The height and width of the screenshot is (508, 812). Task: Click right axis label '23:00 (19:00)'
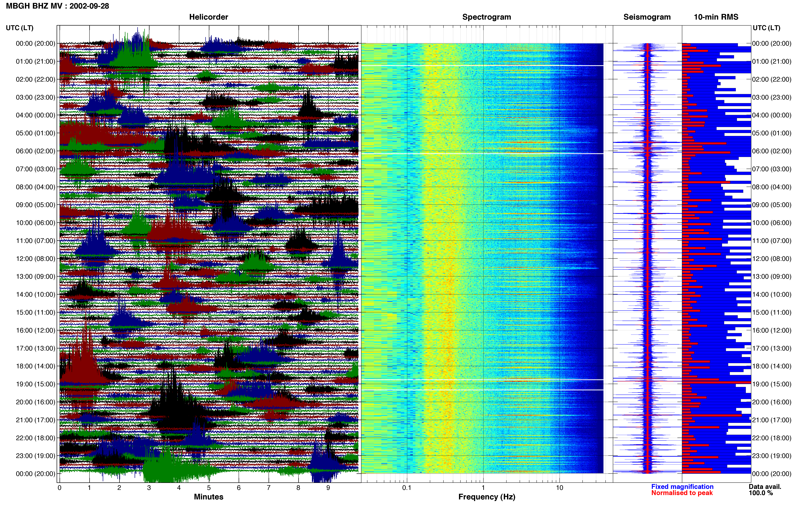(x=772, y=456)
